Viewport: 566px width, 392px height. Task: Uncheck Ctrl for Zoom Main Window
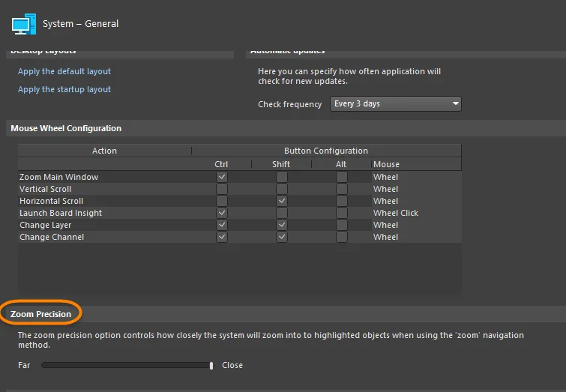tap(221, 177)
